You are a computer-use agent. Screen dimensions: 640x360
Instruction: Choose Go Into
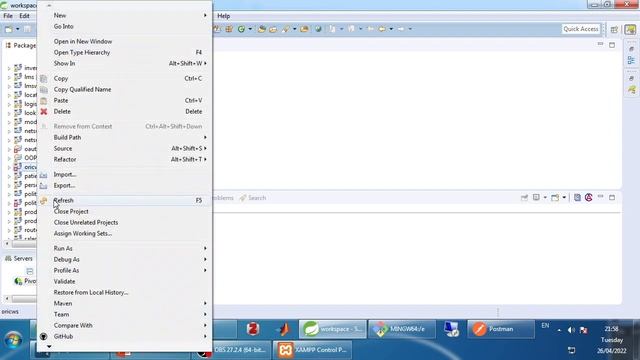click(64, 27)
